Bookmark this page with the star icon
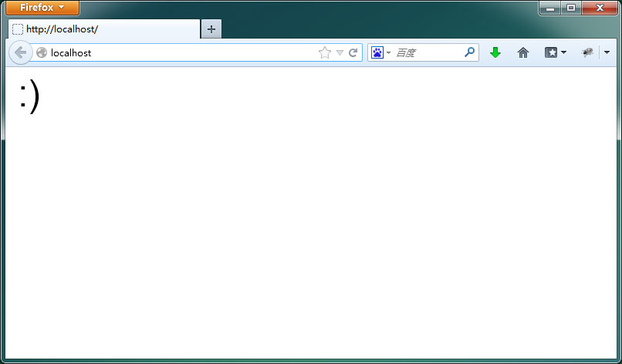Image resolution: width=622 pixels, height=364 pixels. [x=324, y=52]
